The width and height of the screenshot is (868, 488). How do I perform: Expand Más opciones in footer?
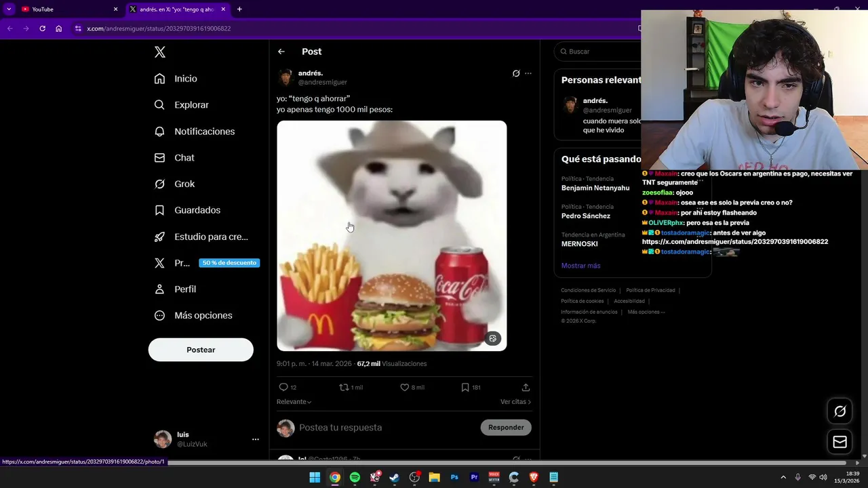click(646, 312)
